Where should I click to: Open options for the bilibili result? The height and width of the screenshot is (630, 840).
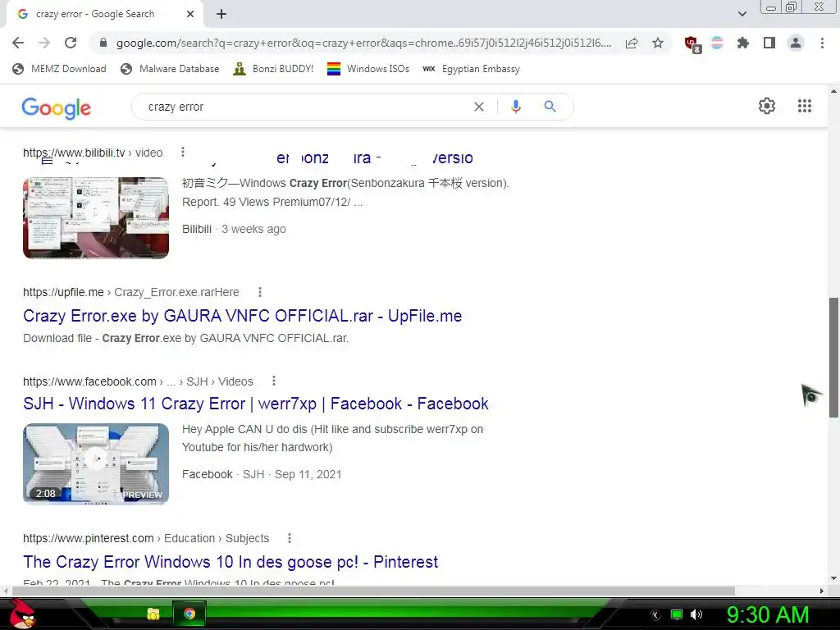coord(183,152)
